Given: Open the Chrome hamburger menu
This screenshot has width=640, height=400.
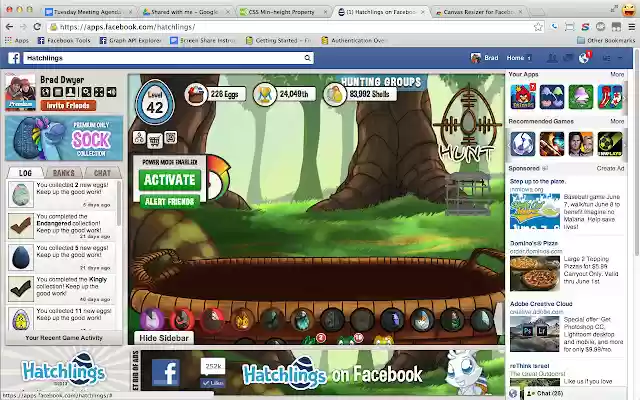Looking at the screenshot, I should (631, 27).
